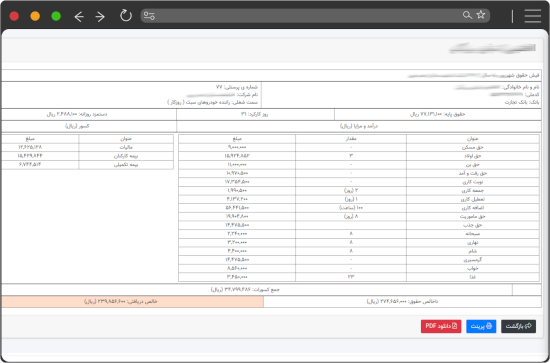Click the quantity cell in حق اولاد row
The image size is (550, 363).
(351, 156)
